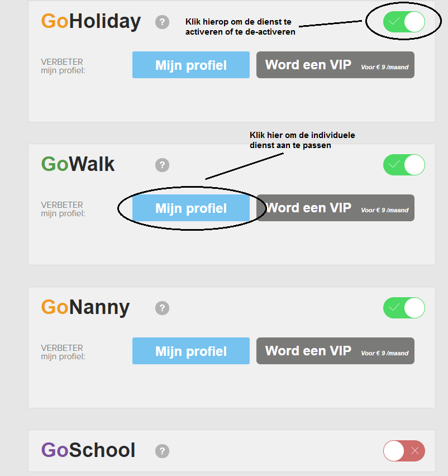Click the GoHoliday service title

click(x=91, y=22)
